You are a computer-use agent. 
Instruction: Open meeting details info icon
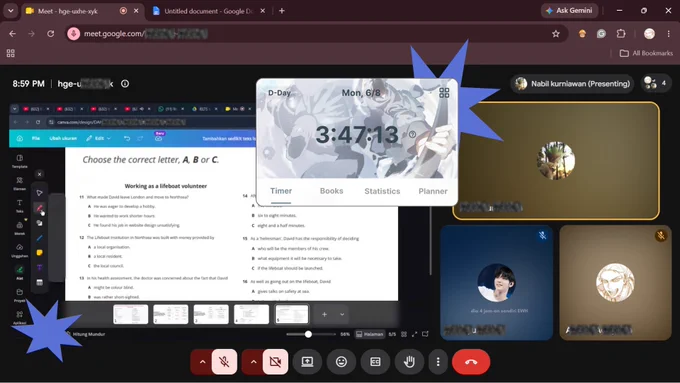tap(125, 84)
